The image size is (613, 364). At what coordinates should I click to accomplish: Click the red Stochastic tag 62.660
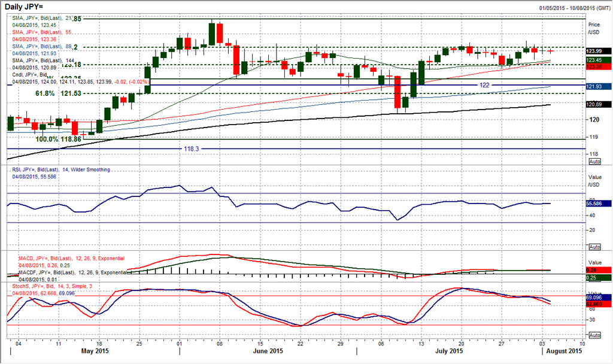point(599,304)
